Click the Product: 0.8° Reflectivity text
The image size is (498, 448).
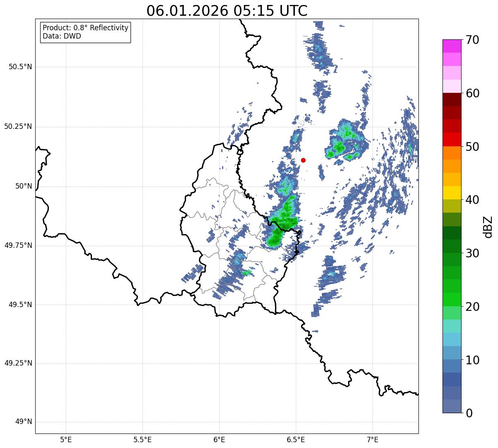[86, 28]
